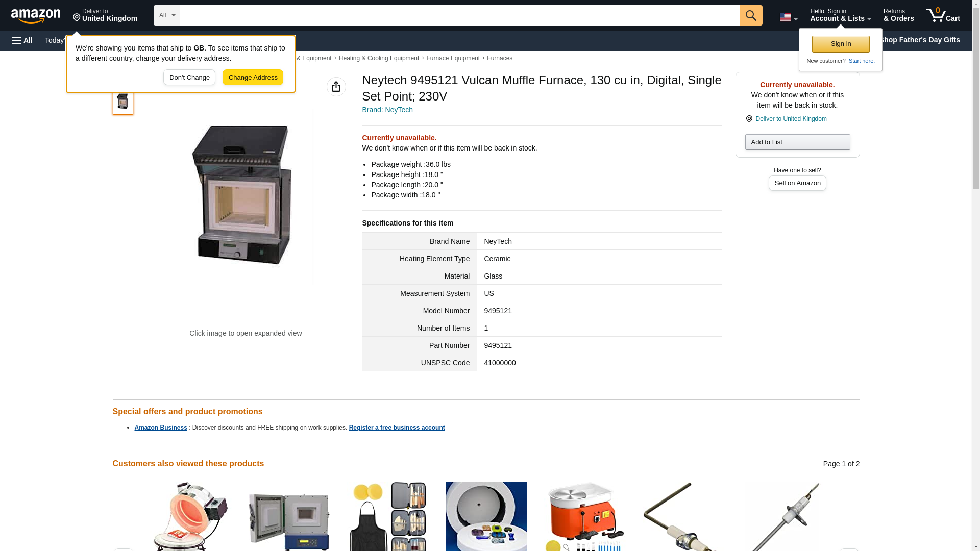This screenshot has width=980, height=551.
Task: Select the furnace thumbnail image
Action: tap(122, 101)
